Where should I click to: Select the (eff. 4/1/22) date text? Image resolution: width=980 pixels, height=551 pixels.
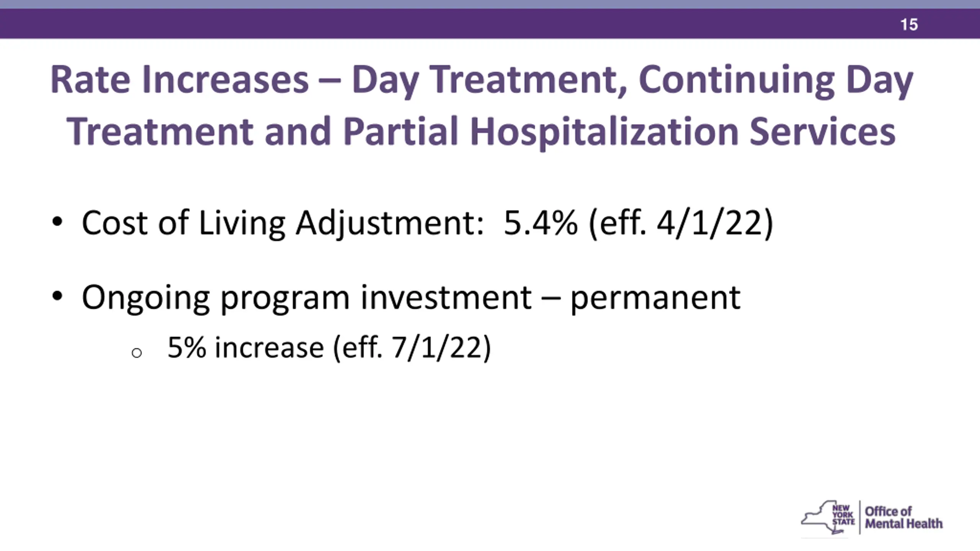(681, 223)
